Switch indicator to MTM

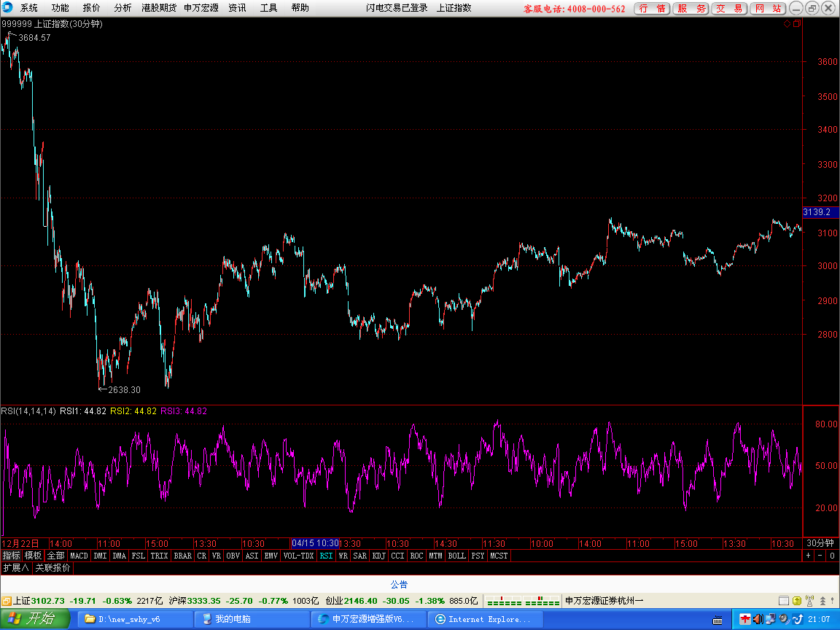coord(435,556)
